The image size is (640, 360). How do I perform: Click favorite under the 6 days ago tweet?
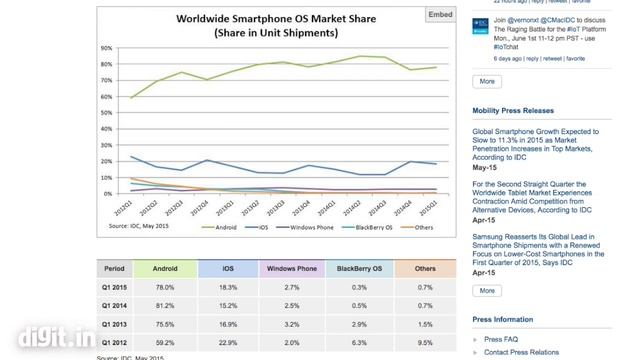(x=576, y=59)
